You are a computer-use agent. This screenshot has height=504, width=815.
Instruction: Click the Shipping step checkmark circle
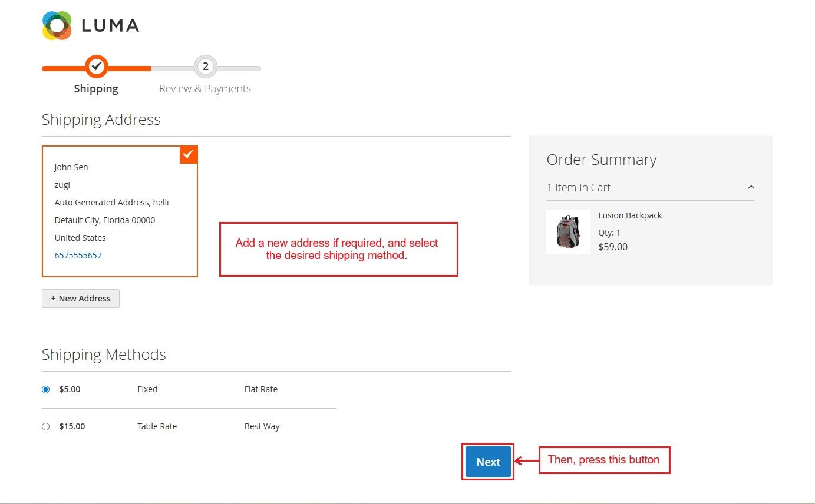97,67
